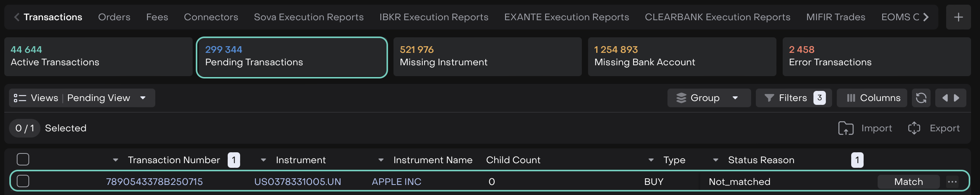Image resolution: width=980 pixels, height=195 pixels.
Task: Open transaction 7890543378B250715 link
Action: [x=154, y=182]
